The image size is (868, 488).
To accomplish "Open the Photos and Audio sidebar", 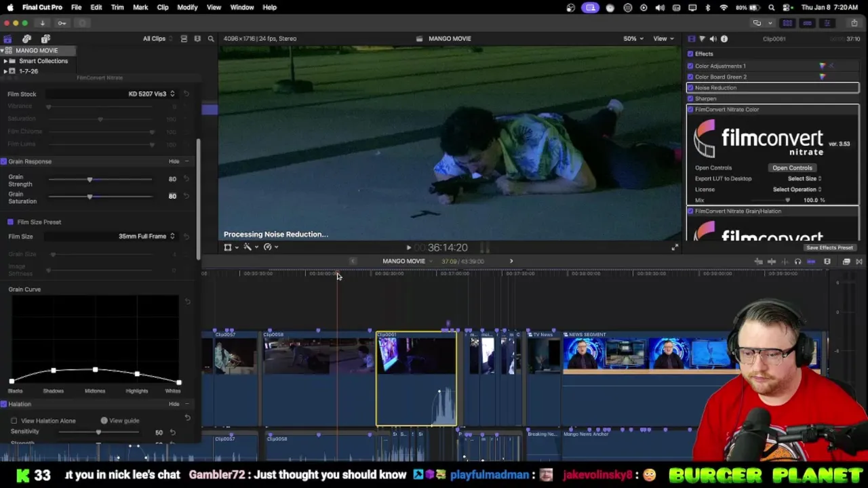I will pyautogui.click(x=26, y=39).
